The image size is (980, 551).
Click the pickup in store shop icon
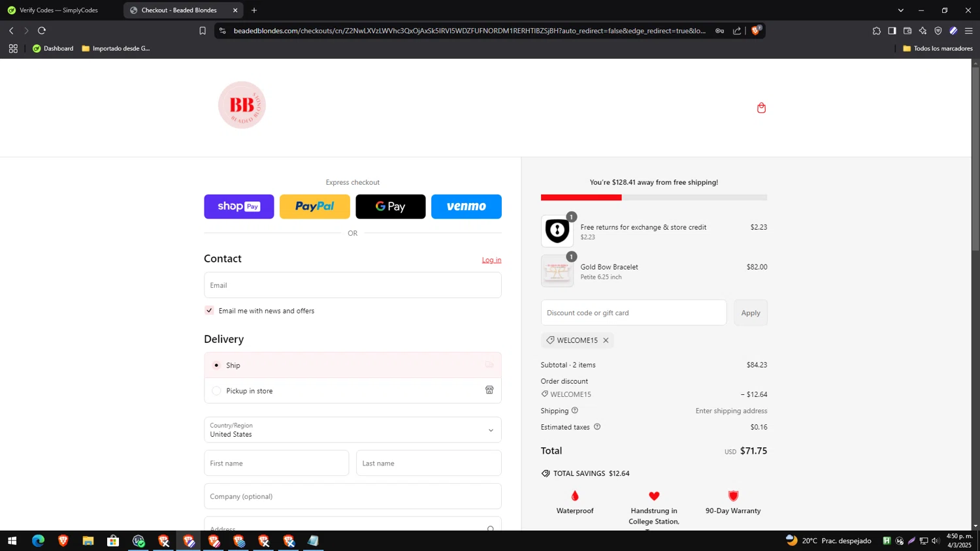tap(489, 390)
